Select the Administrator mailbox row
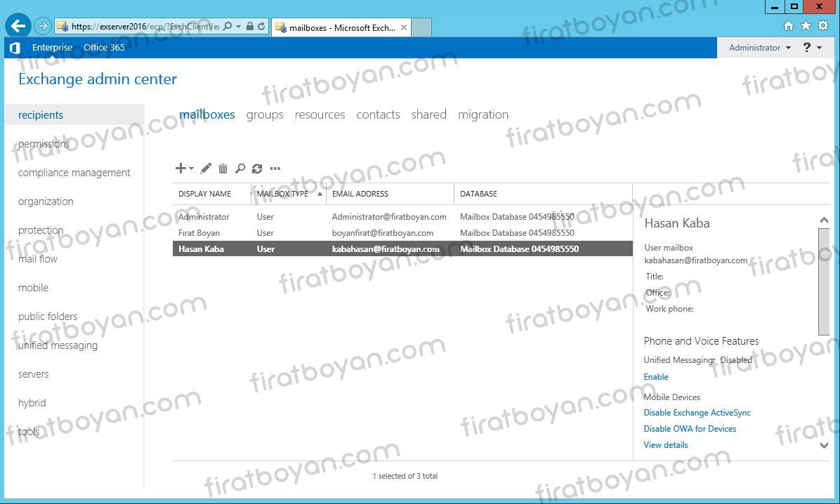 402,217
